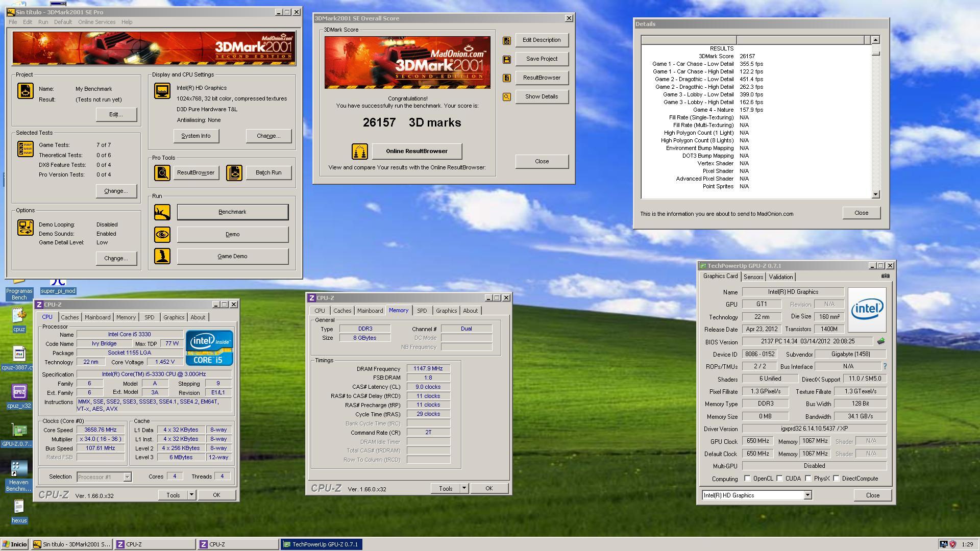This screenshot has height=551, width=980.
Task: Click the Bus Interface question mark
Action: click(885, 366)
